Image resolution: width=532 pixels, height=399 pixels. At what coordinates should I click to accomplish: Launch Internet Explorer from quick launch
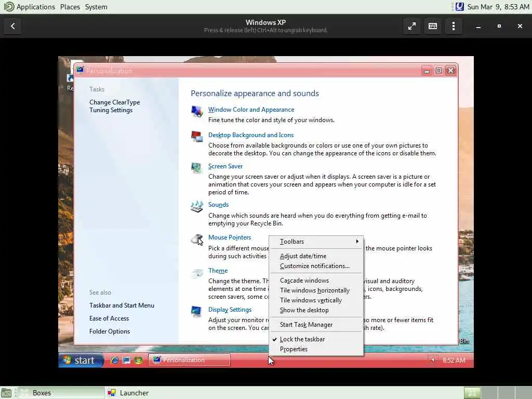[114, 360]
